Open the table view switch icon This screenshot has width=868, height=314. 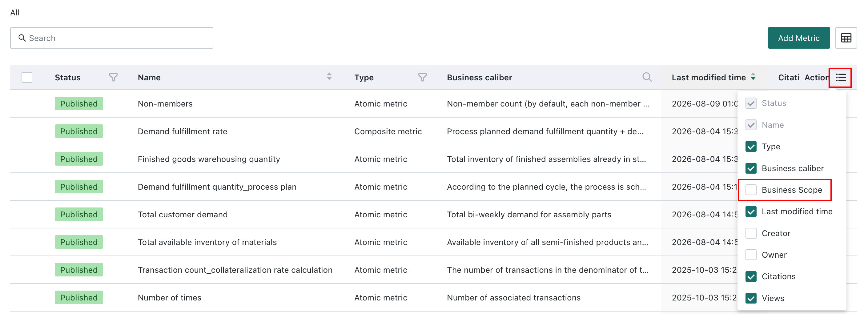[x=846, y=38]
